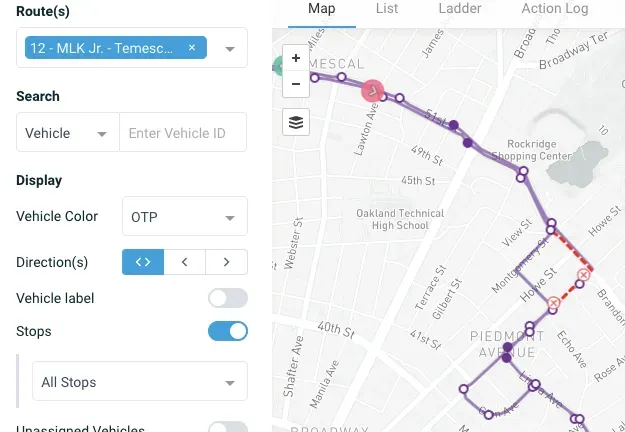
Task: Turn off the Stops toggle
Action: pyautogui.click(x=227, y=331)
